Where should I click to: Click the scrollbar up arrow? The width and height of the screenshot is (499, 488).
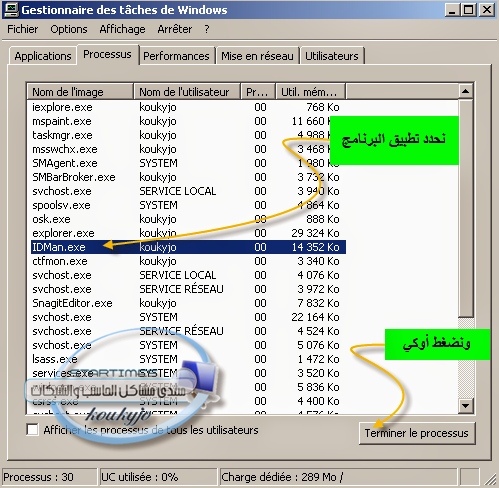pos(466,91)
